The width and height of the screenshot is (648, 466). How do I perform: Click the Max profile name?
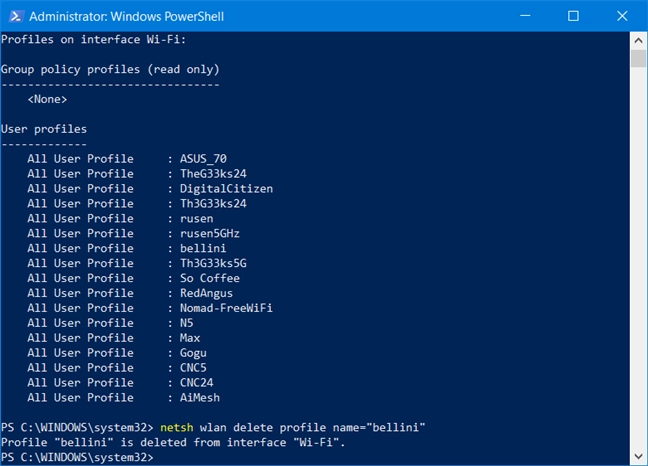click(190, 338)
